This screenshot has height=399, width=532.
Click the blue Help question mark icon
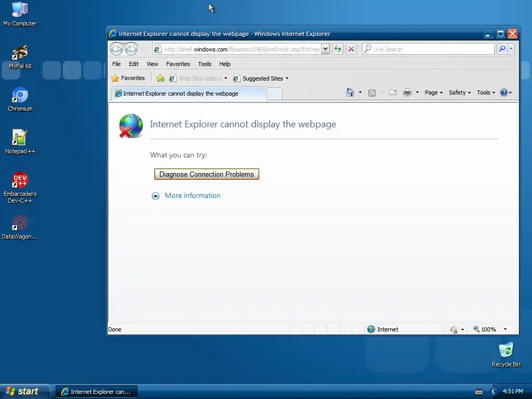(x=504, y=92)
